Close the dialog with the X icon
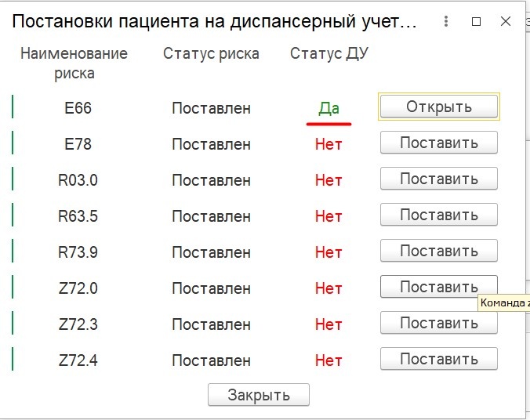 click(506, 22)
